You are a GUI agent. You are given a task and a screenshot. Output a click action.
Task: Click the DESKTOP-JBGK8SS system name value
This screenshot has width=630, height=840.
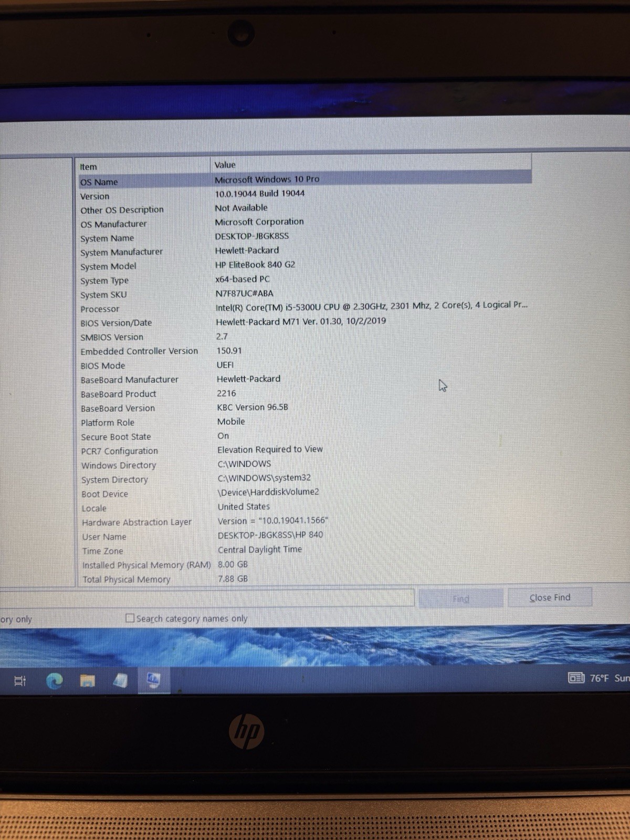click(x=252, y=236)
